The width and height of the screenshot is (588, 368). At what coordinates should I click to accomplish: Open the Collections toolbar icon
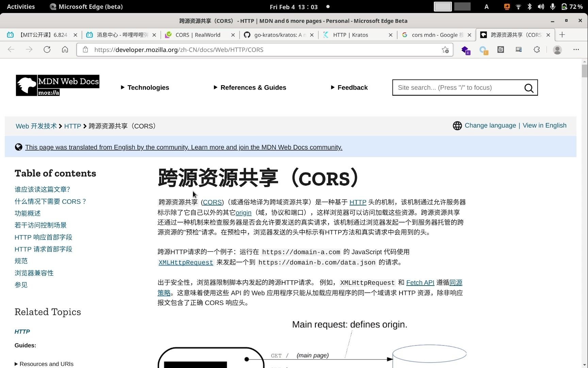point(501,50)
